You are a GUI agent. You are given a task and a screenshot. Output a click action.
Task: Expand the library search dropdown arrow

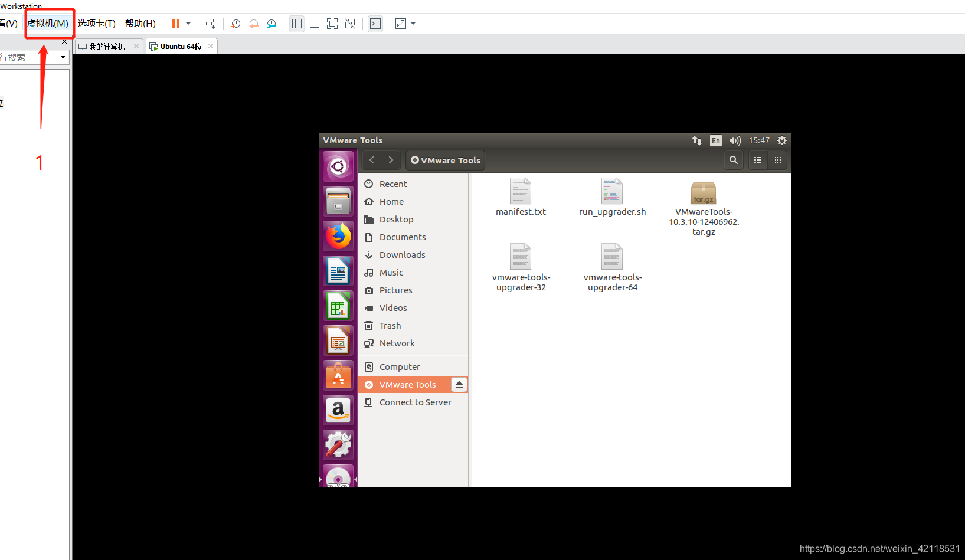[63, 57]
